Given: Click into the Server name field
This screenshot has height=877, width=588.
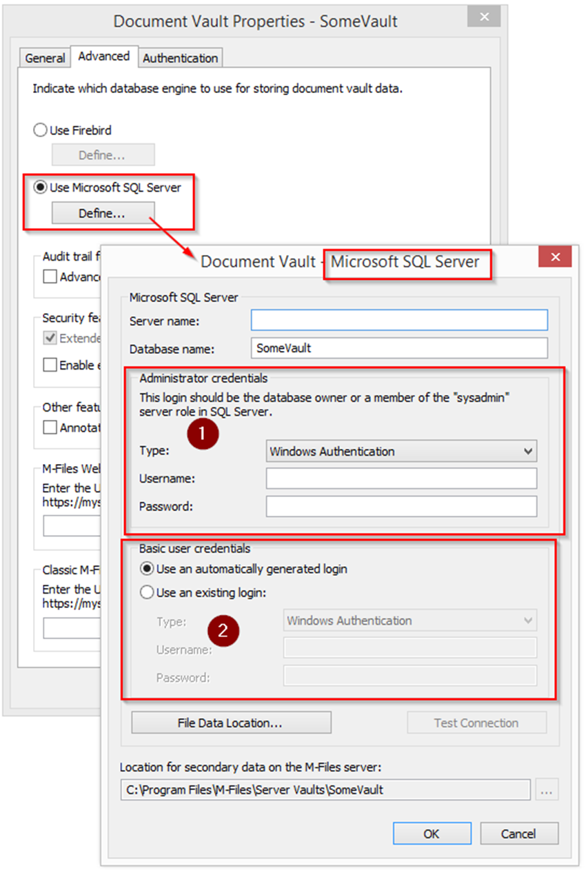Looking at the screenshot, I should point(399,320).
